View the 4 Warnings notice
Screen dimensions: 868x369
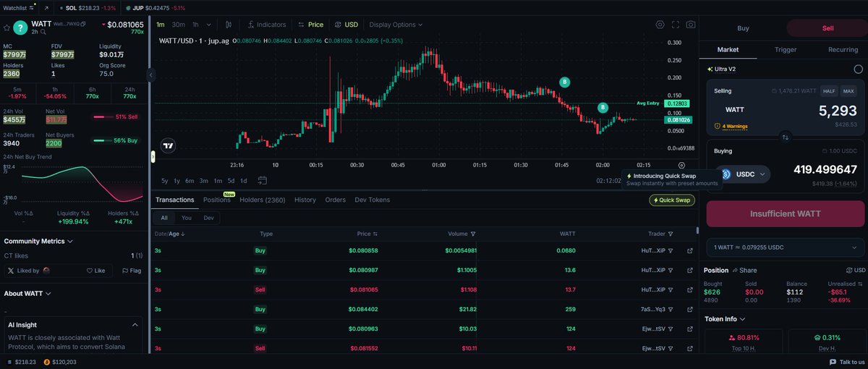(731, 126)
